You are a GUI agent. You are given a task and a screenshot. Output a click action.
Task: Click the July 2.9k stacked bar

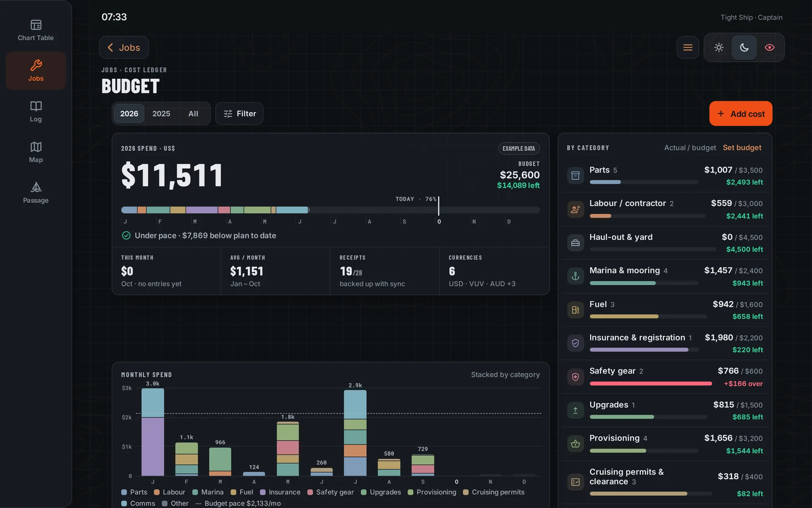pyautogui.click(x=355, y=433)
